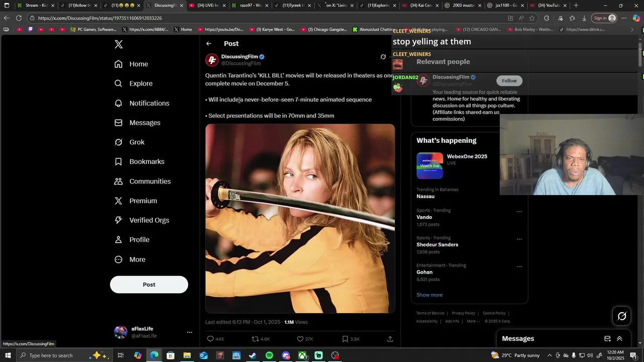Open options ellipsis for Vando trend
The height and width of the screenshot is (362, 644).
(519, 212)
